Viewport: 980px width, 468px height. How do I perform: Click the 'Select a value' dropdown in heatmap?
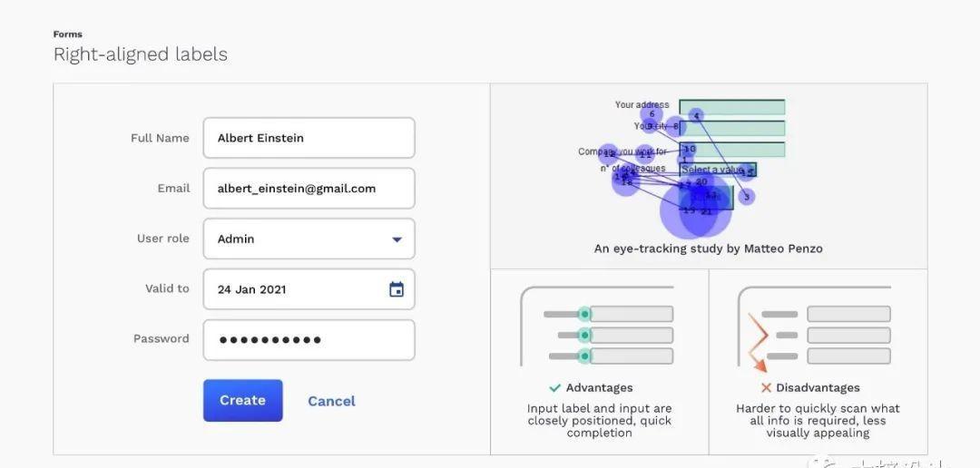click(x=717, y=170)
